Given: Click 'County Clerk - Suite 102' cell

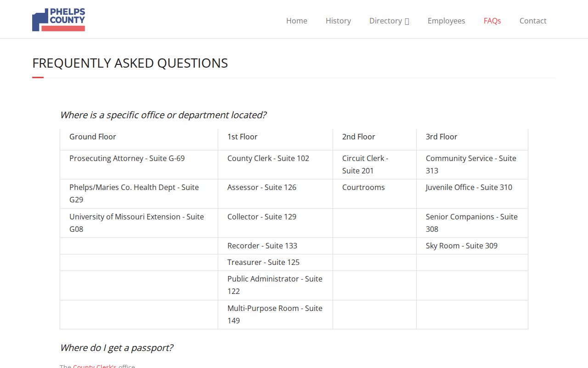Looking at the screenshot, I should [275, 165].
